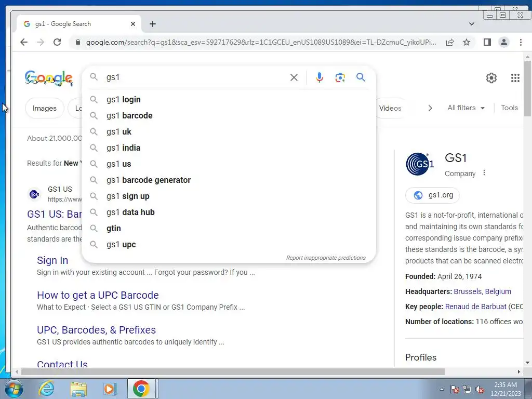532x399 pixels.
Task: Open Chrome three-dot menu
Action: click(x=521, y=42)
